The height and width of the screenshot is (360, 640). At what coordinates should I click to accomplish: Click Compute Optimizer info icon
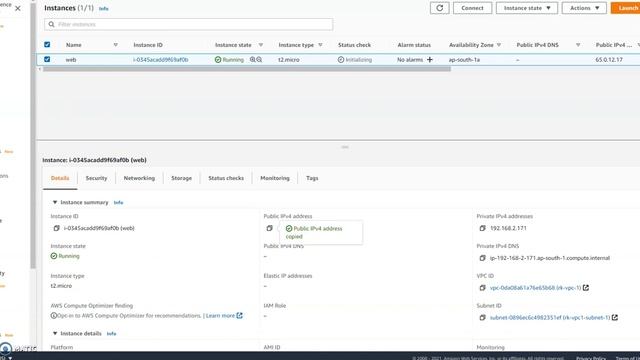coord(53,316)
